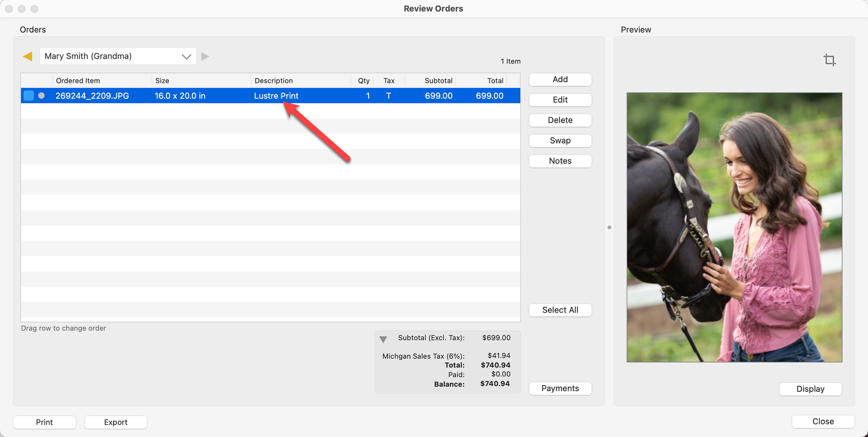Screen dimensions: 868x437
Task: Click the blue square marker on order row
Action: (29, 96)
